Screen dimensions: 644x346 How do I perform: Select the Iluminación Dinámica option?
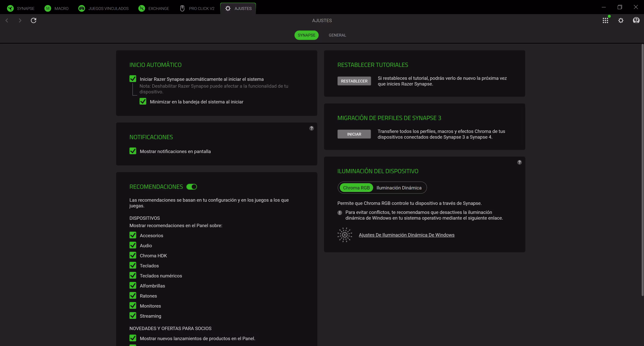point(399,188)
